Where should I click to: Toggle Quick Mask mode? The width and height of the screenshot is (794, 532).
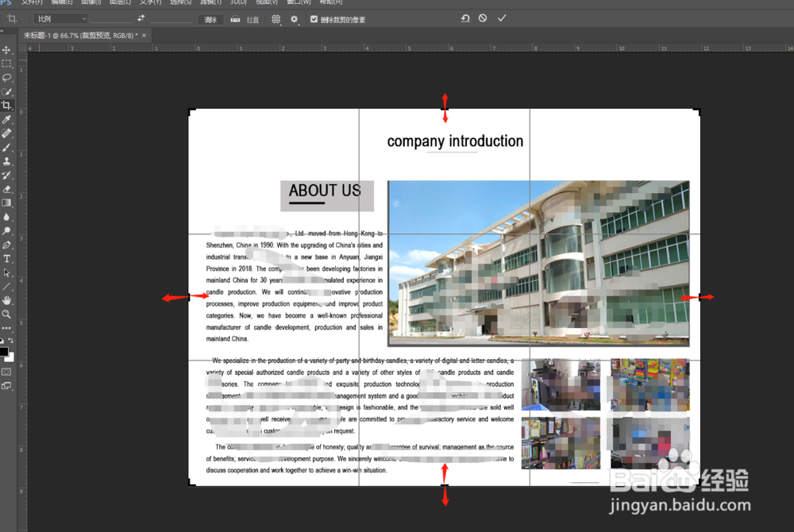[x=6, y=372]
